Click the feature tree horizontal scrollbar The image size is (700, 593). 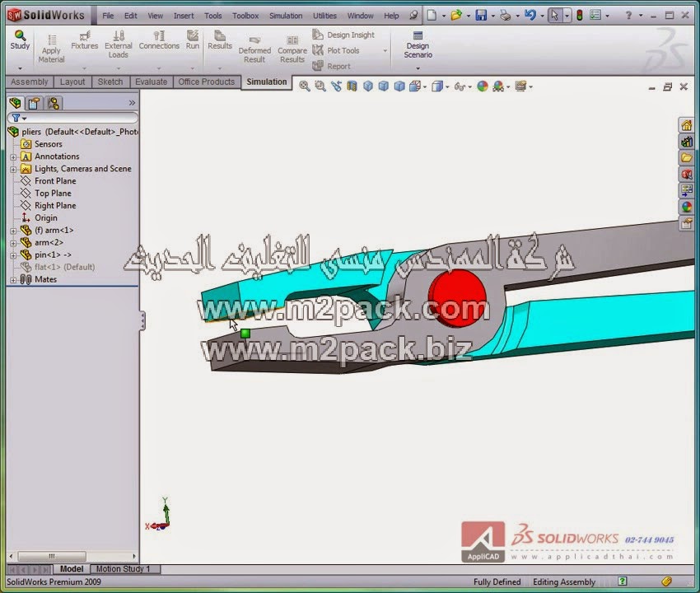point(52,557)
